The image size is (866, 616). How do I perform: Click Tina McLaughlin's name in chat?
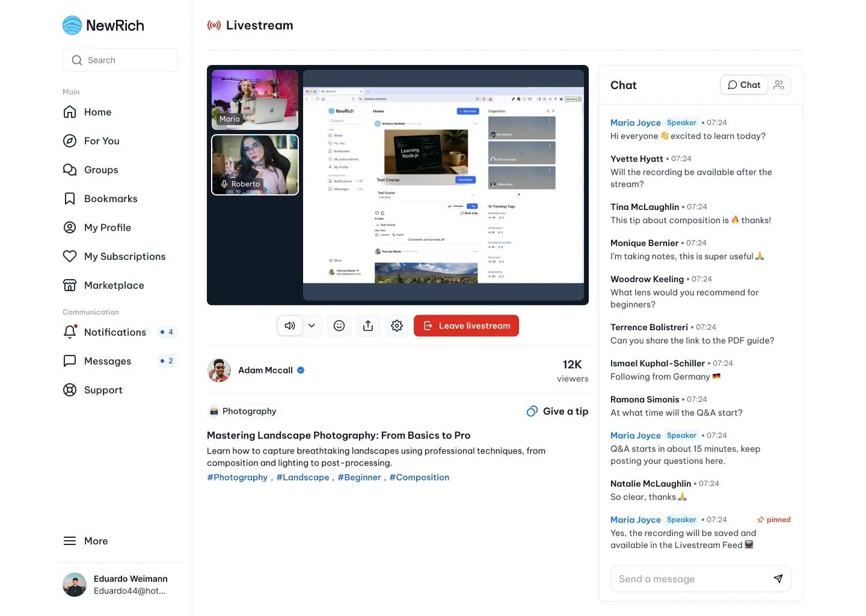[x=645, y=207]
